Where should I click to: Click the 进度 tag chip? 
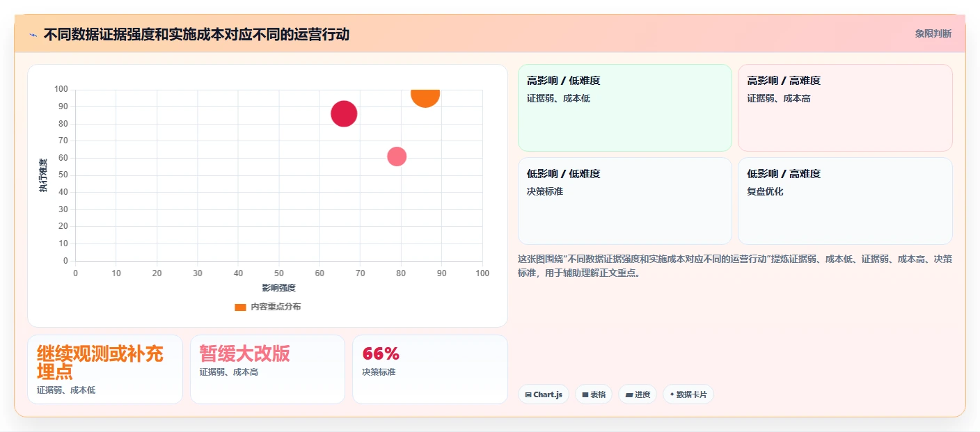click(x=638, y=394)
